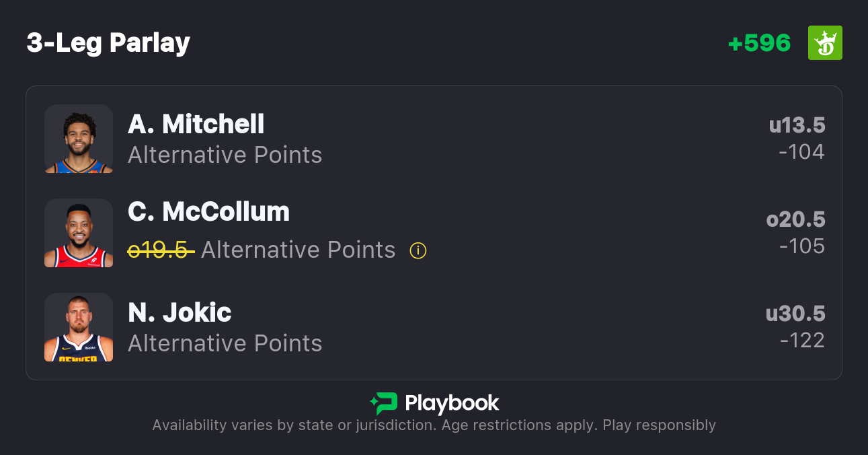Click the -104 odds for Mitchell

click(x=801, y=152)
